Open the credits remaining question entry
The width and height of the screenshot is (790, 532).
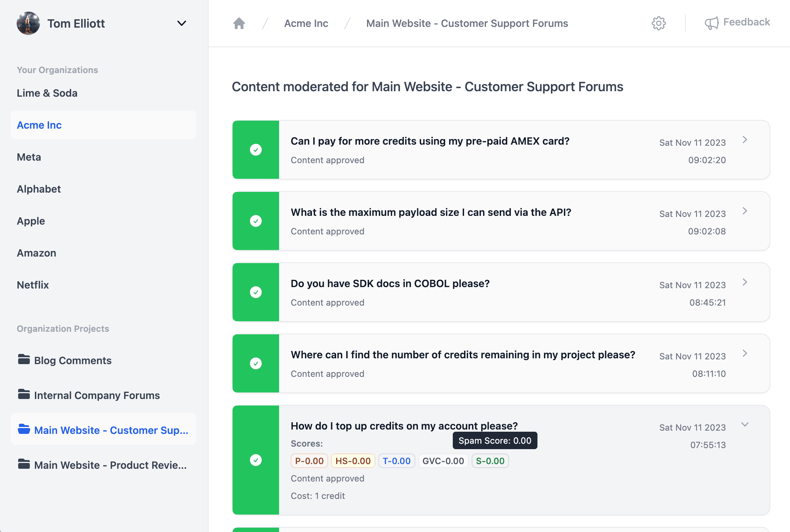(463, 355)
